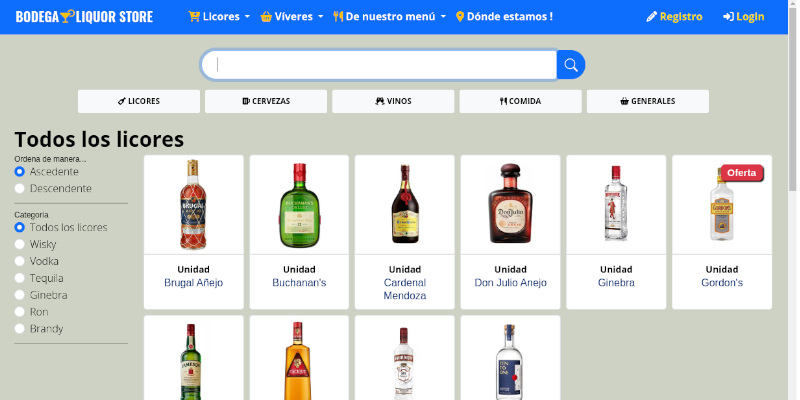Filter by Wisky category
This screenshot has width=800, height=400.
pyautogui.click(x=19, y=244)
